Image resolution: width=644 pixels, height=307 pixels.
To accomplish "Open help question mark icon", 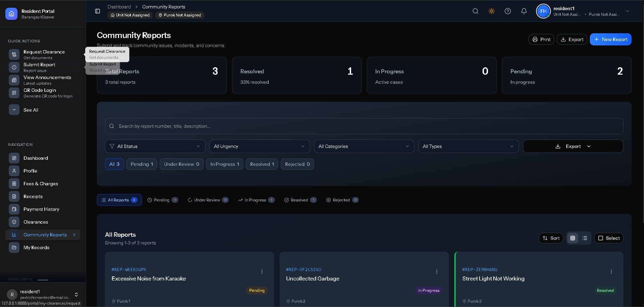I will [508, 11].
